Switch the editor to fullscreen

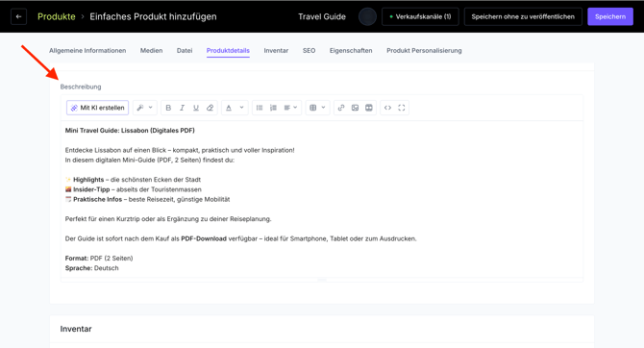point(402,108)
